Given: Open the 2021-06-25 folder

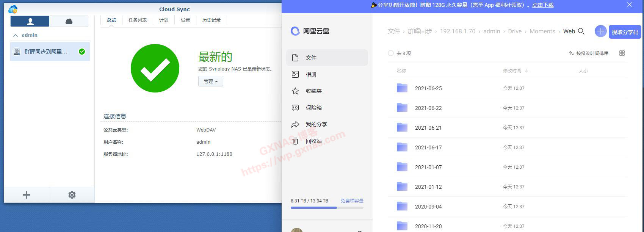Looking at the screenshot, I should click(x=428, y=88).
